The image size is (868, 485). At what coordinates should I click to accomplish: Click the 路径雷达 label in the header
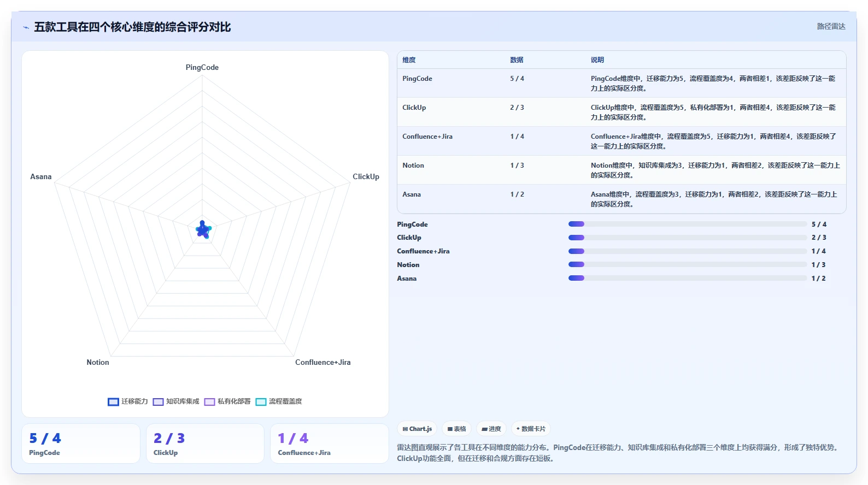point(831,26)
